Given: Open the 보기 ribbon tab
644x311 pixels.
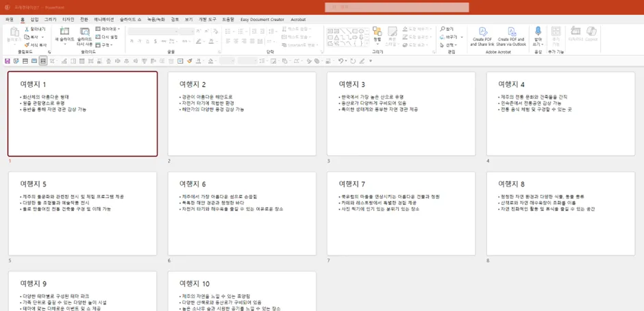Looking at the screenshot, I should [188, 19].
